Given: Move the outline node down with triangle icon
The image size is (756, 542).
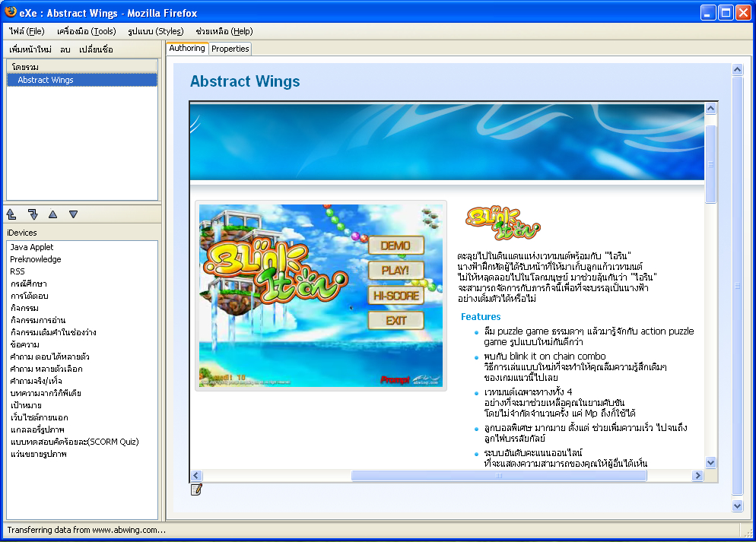Looking at the screenshot, I should point(73,214).
